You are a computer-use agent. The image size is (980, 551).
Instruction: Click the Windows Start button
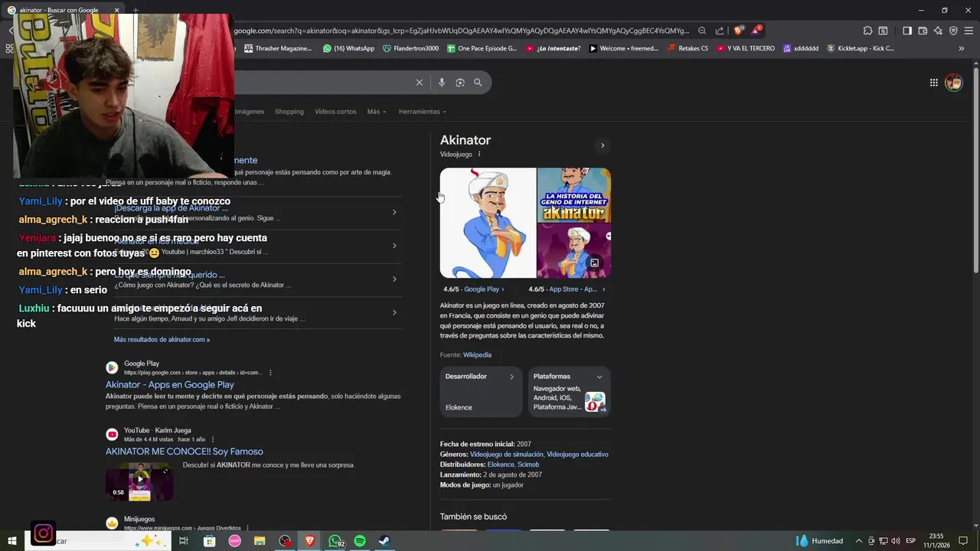(x=12, y=541)
